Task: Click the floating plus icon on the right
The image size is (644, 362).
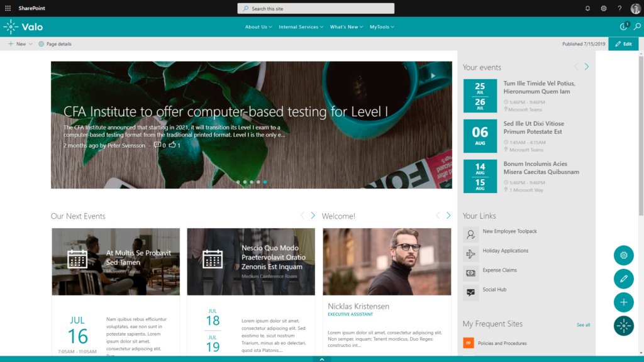Action: click(623, 302)
